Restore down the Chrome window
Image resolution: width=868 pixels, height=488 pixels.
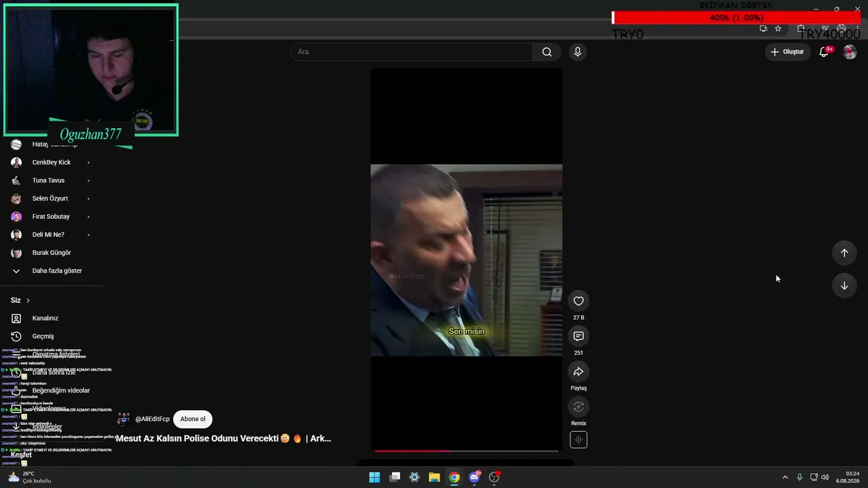coord(836,9)
